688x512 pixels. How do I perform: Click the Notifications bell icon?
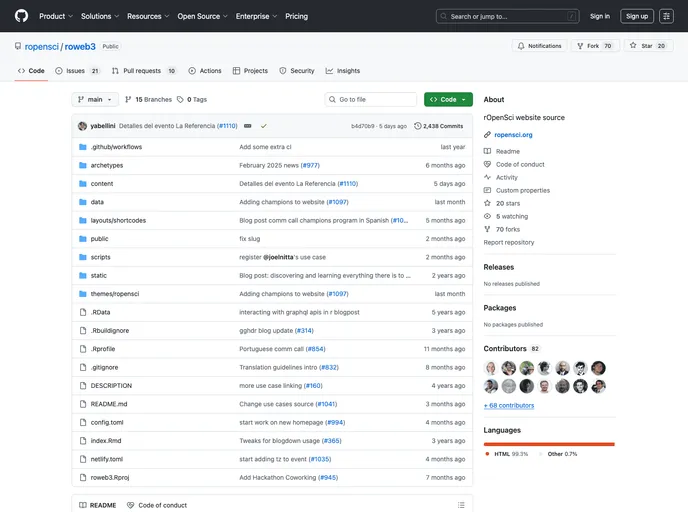521,46
